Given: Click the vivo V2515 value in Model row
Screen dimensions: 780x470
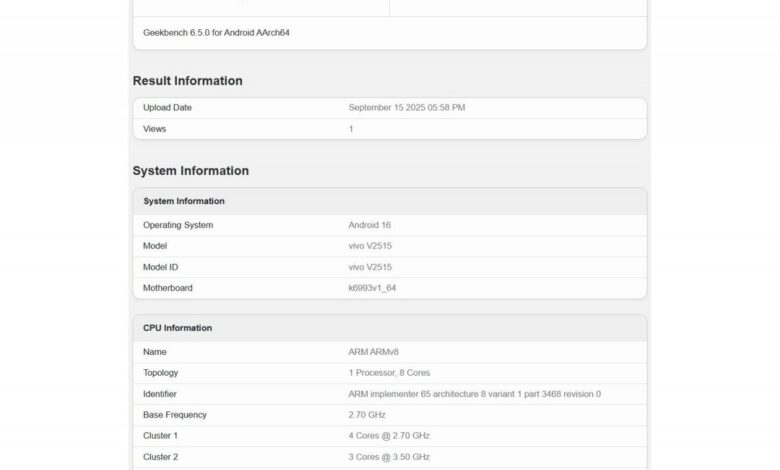Looking at the screenshot, I should (x=370, y=246).
